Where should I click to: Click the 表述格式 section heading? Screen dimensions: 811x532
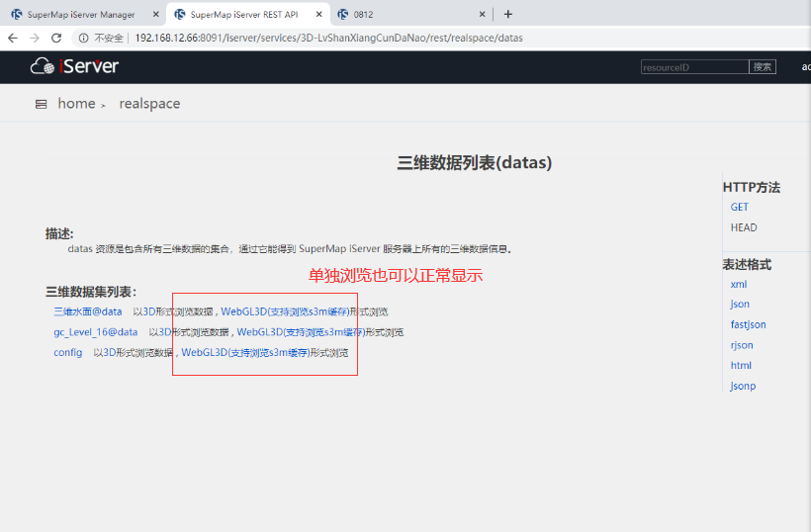(x=747, y=265)
